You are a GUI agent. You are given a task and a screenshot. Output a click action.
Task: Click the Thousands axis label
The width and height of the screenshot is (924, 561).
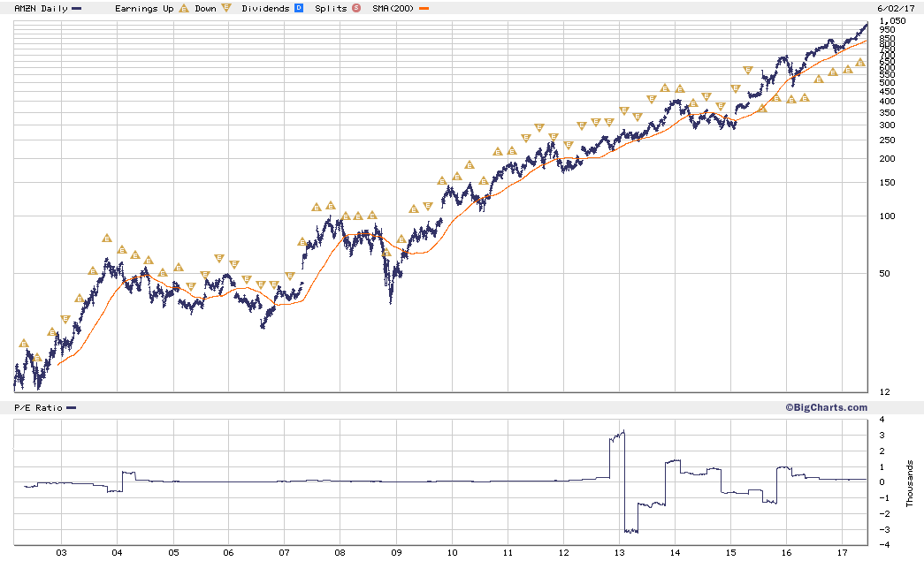click(910, 483)
